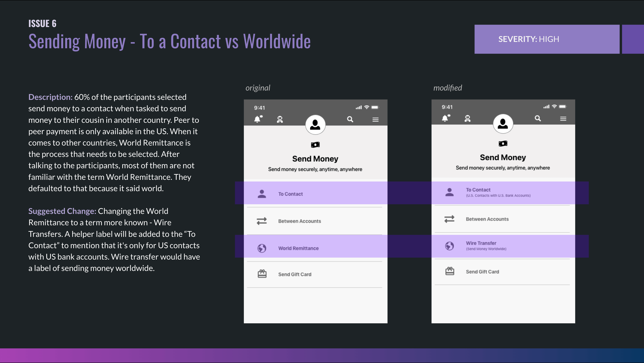Image resolution: width=644 pixels, height=363 pixels.
Task: Click the support agent icon in modified mockup
Action: pyautogui.click(x=467, y=118)
